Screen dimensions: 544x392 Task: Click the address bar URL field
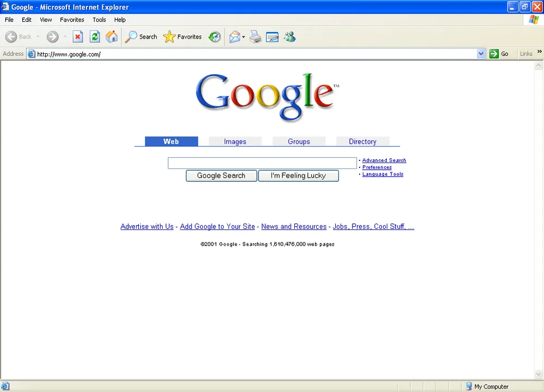pyautogui.click(x=256, y=54)
